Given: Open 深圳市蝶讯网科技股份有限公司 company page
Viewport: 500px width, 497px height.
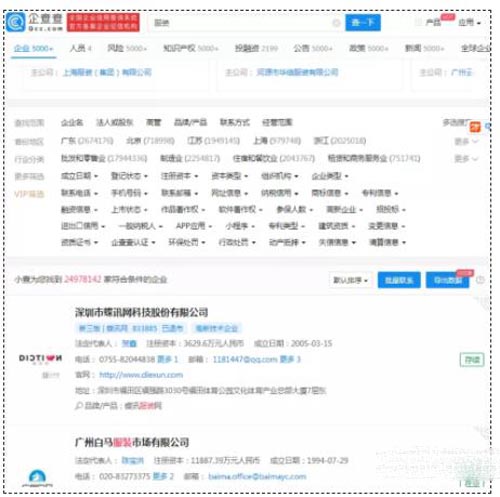Looking at the screenshot, I should pyautogui.click(x=142, y=312).
